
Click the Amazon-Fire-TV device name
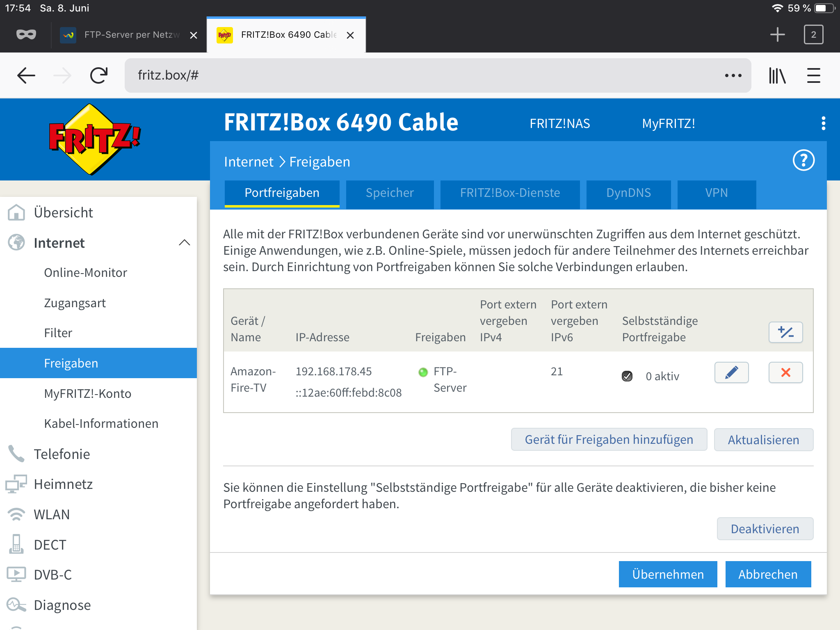click(x=253, y=379)
